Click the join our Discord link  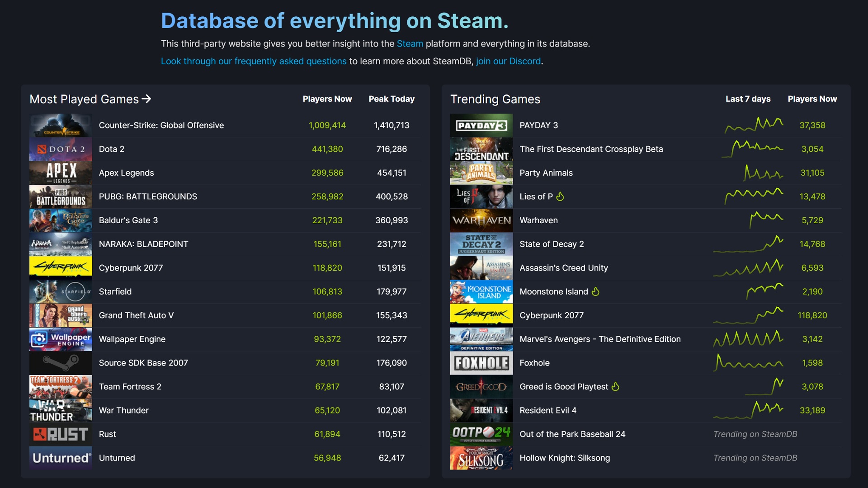[x=508, y=61]
